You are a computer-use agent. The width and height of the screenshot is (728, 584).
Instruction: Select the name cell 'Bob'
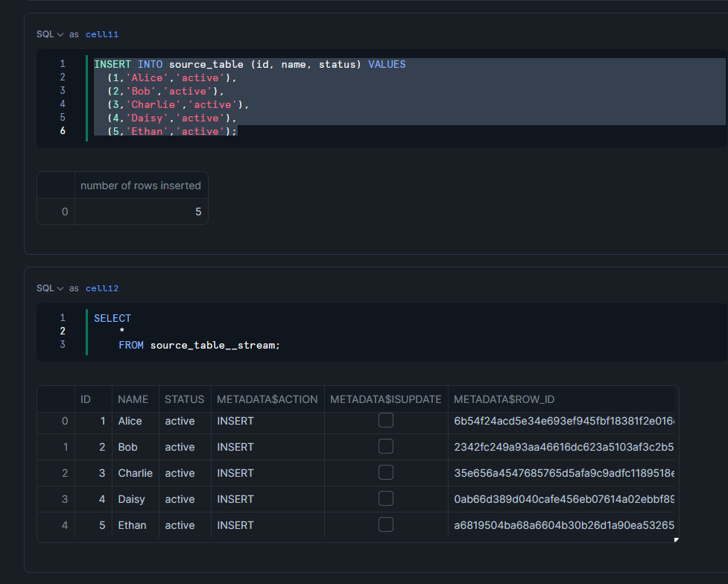pos(135,447)
